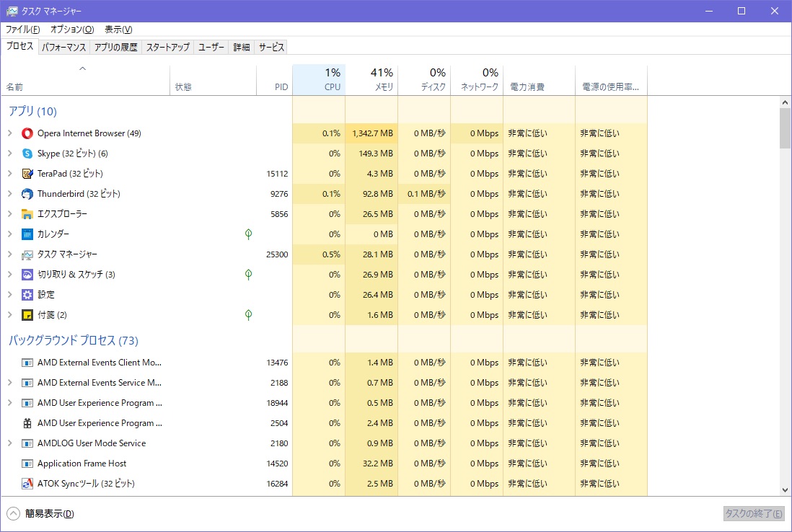Click the 簡易表示 button
Screen dimensions: 792x532
(40, 513)
